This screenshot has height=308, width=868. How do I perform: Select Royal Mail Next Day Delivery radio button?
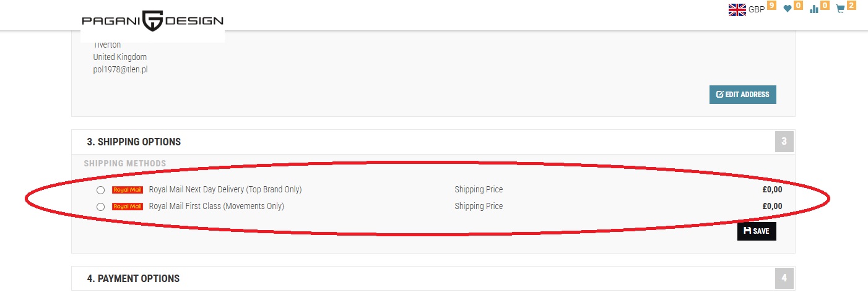point(100,190)
